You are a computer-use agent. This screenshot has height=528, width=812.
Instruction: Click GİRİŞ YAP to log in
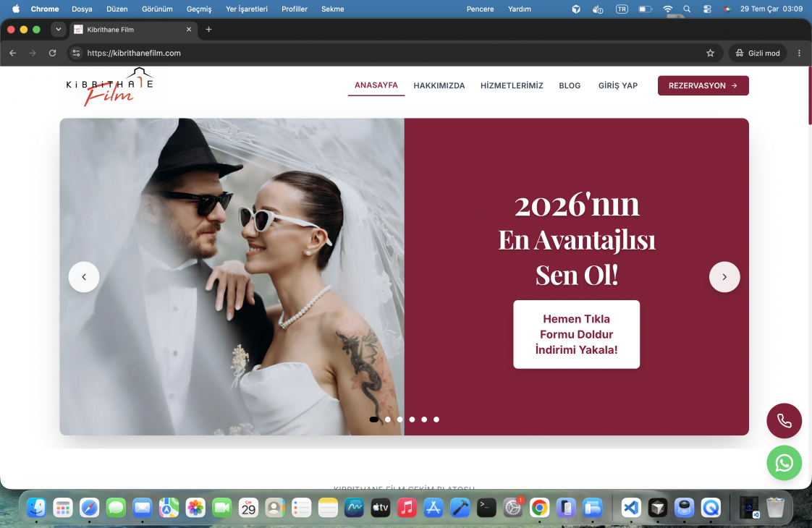click(618, 85)
